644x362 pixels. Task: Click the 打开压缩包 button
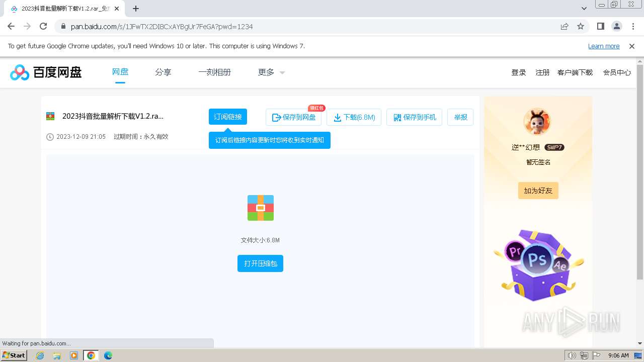261,263
